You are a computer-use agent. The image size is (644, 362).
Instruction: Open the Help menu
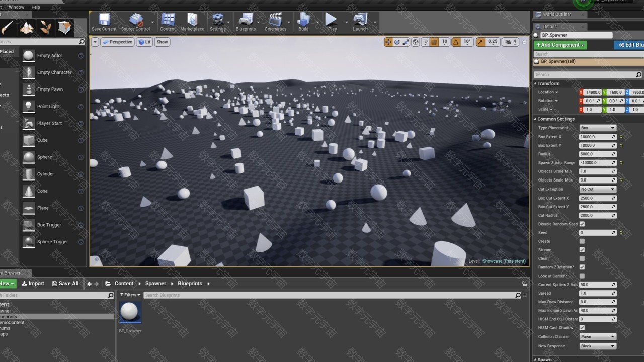point(36,7)
